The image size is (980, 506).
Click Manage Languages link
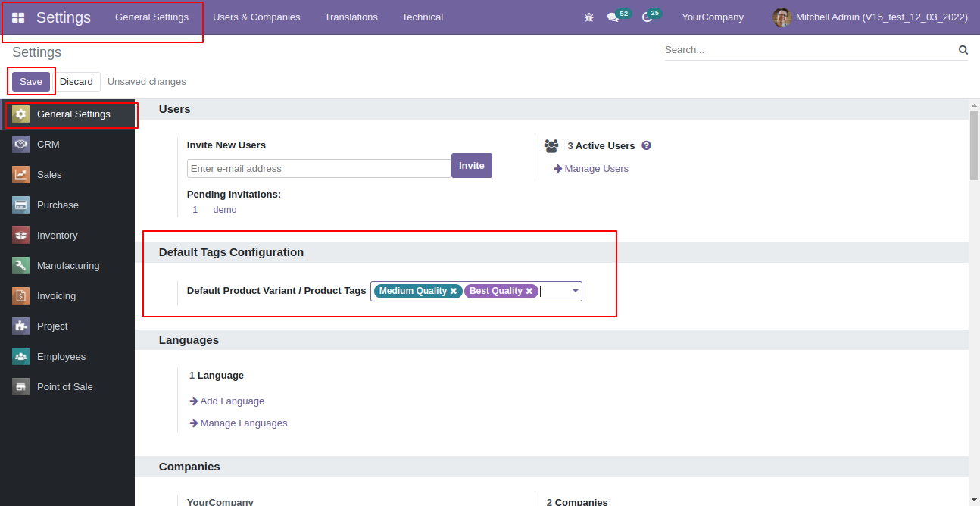point(238,423)
